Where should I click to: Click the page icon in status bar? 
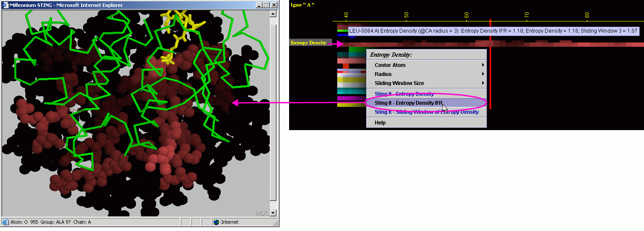point(5,222)
